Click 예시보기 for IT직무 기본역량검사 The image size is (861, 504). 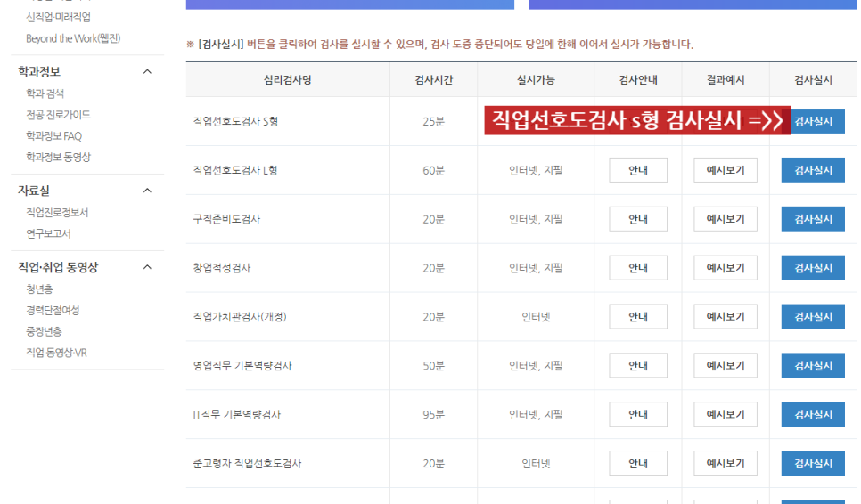pyautogui.click(x=726, y=414)
